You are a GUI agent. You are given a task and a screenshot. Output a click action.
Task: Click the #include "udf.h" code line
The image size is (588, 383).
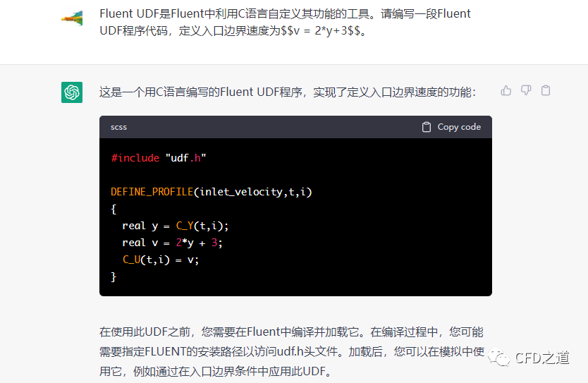coord(159,158)
